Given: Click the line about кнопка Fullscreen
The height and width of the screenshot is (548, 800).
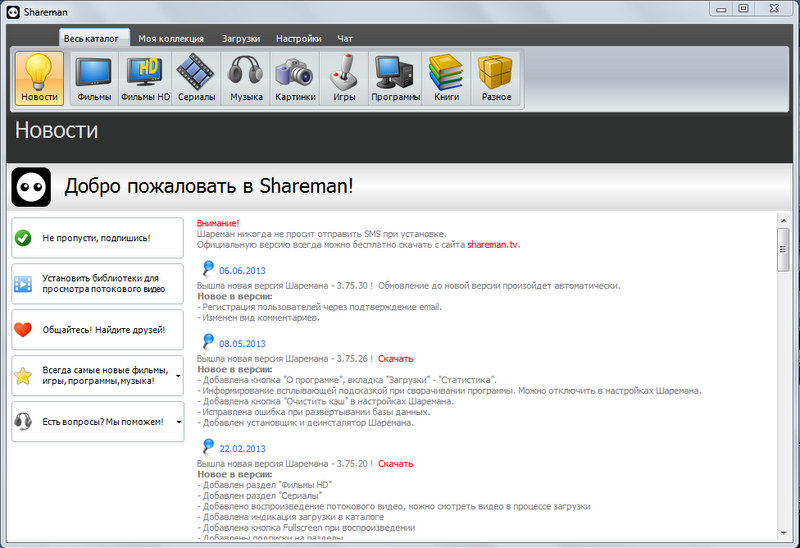Looking at the screenshot, I should [x=306, y=528].
